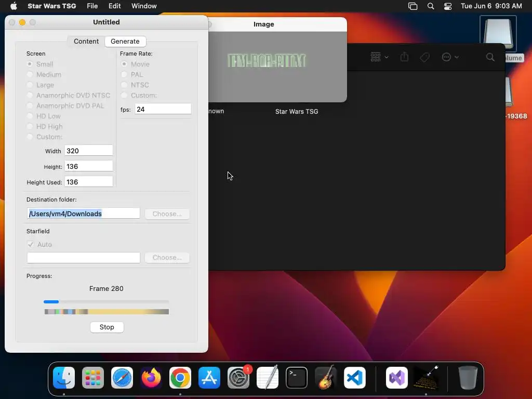This screenshot has width=532, height=399.
Task: Click the fps input field
Action: click(163, 109)
